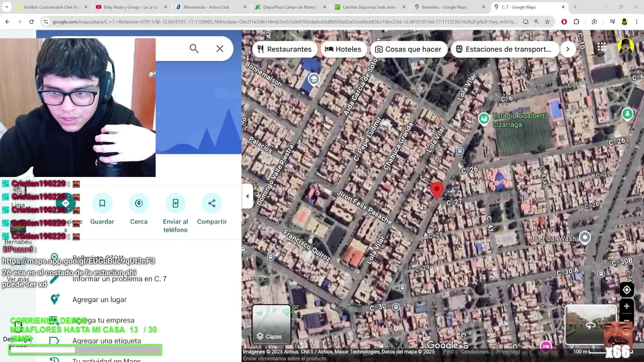The image size is (644, 362).
Task: Select Estaciones de transporte chip
Action: pyautogui.click(x=504, y=49)
